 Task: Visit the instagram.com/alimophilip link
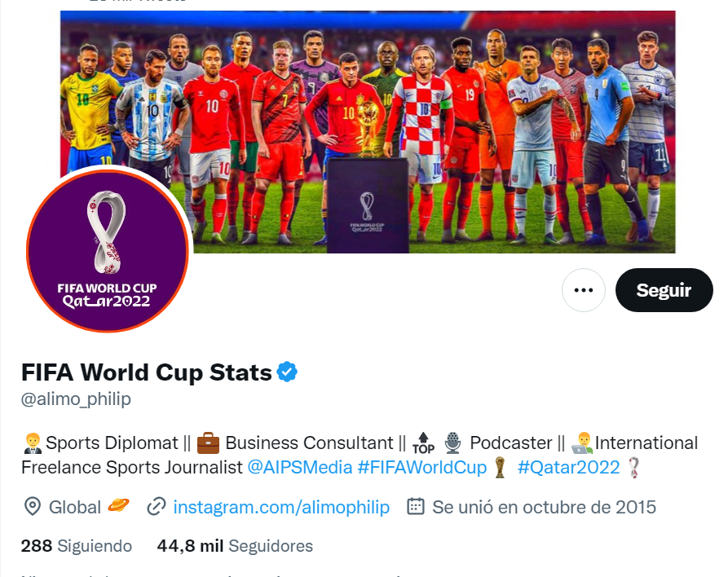[281, 507]
